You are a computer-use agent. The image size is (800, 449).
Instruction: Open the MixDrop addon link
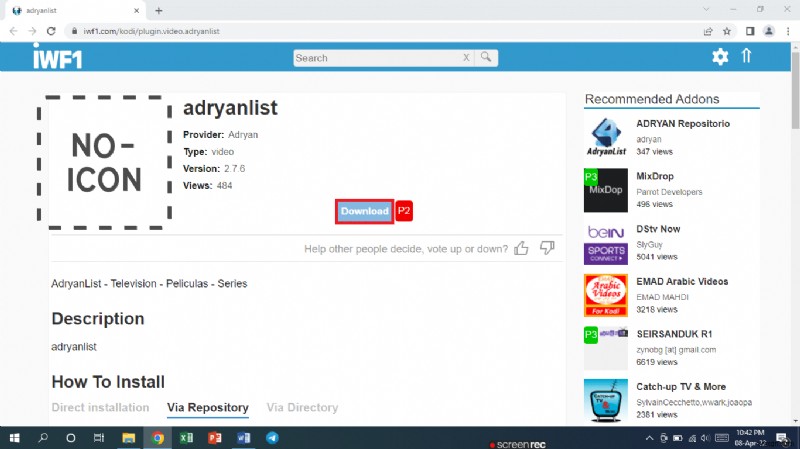point(655,176)
